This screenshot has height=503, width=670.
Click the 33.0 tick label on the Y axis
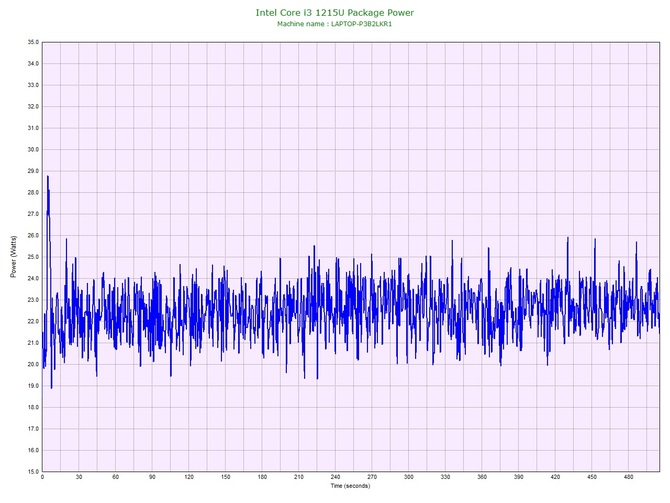(32, 86)
